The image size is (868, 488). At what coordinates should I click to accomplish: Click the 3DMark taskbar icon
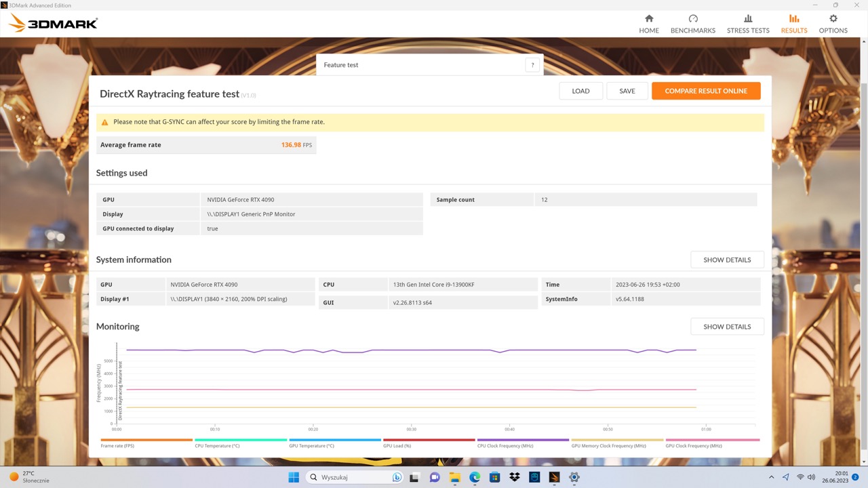(554, 477)
